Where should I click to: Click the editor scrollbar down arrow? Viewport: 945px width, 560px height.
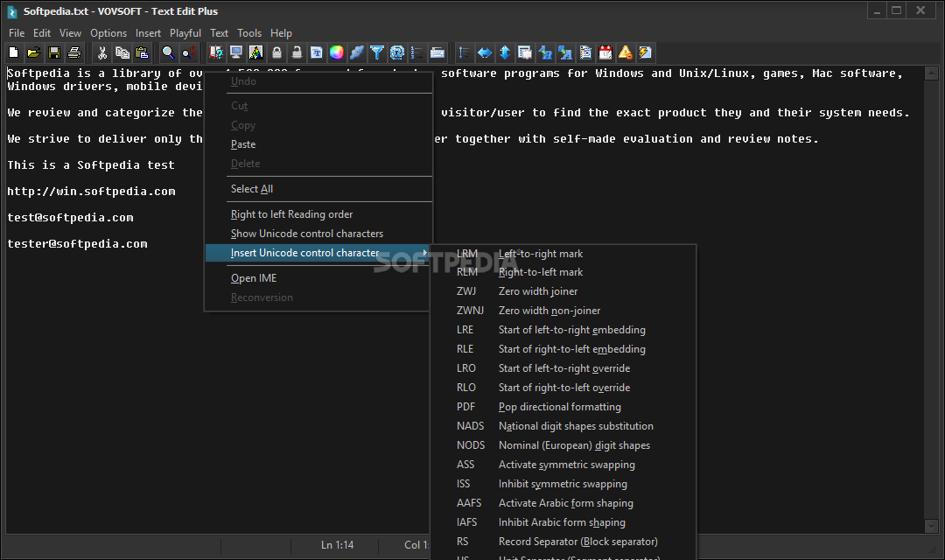point(931,526)
